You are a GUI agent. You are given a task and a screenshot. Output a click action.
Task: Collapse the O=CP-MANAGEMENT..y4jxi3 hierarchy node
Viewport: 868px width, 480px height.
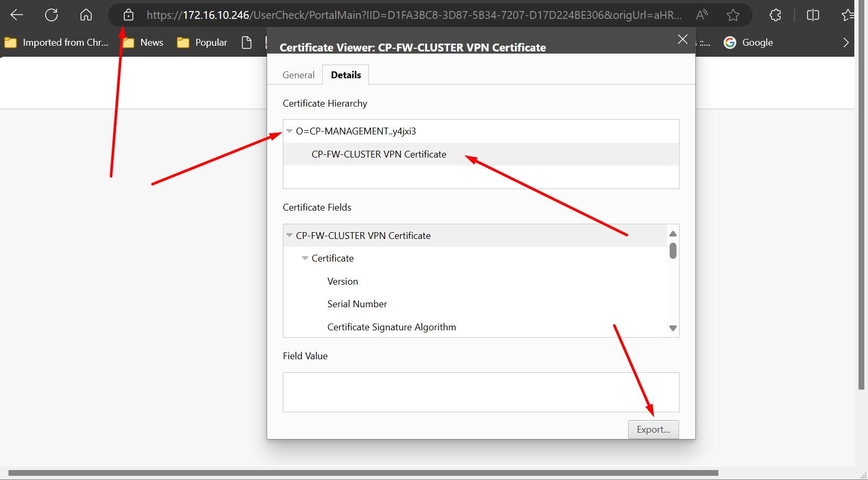pos(290,131)
